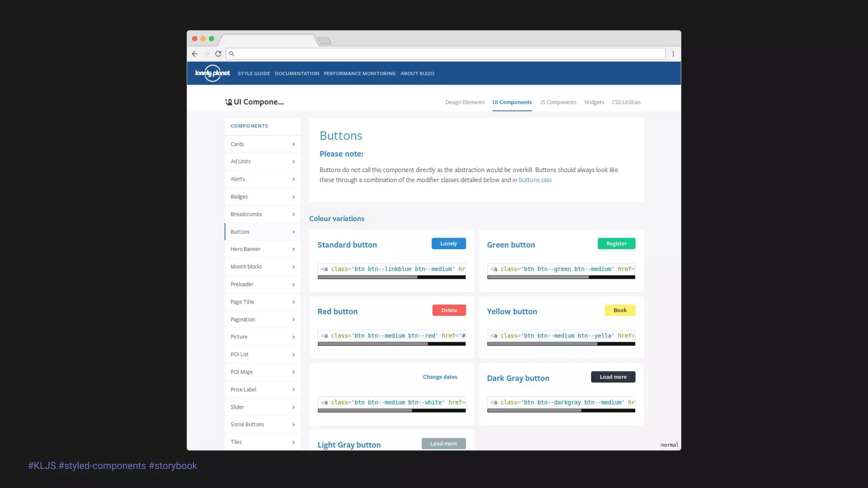Click the green Register button
Screen dimensions: 868x488
[x=616, y=244]
